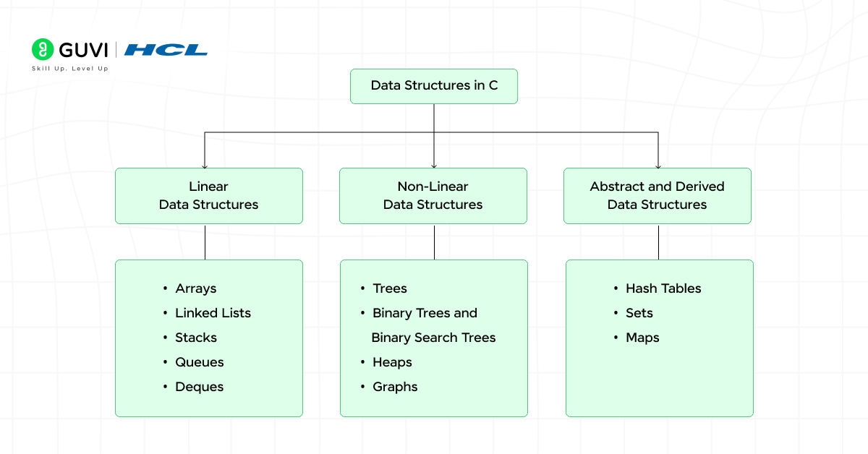Choose the Sets list entry
Viewport: 868px width, 454px height.
[x=639, y=313]
